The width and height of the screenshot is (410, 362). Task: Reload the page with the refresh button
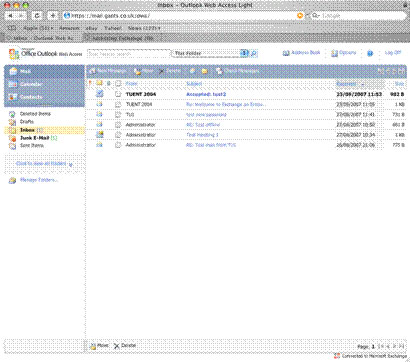(37, 16)
